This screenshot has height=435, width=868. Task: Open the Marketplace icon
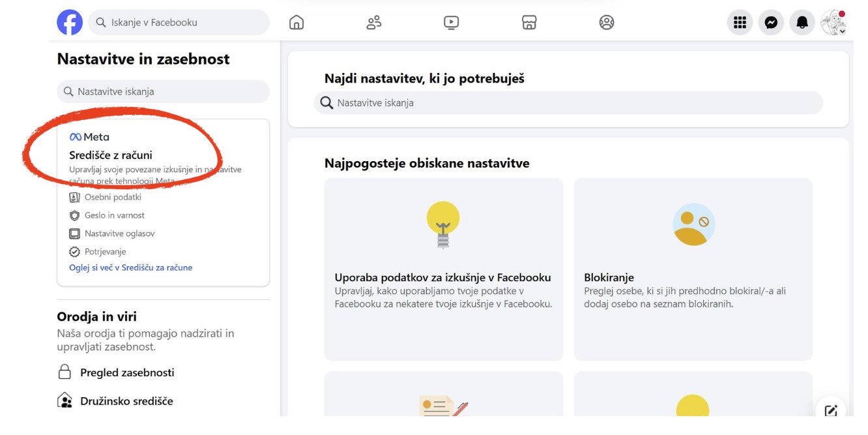pos(529,22)
